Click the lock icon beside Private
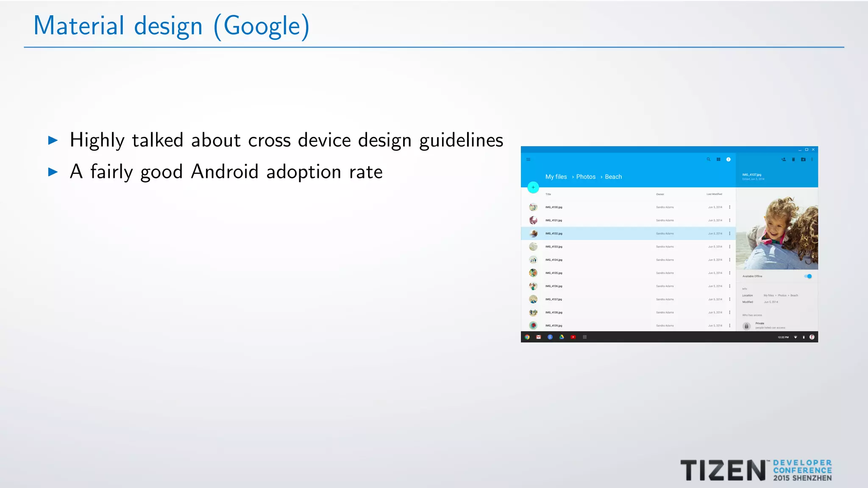Viewport: 868px width, 488px height. click(x=747, y=326)
